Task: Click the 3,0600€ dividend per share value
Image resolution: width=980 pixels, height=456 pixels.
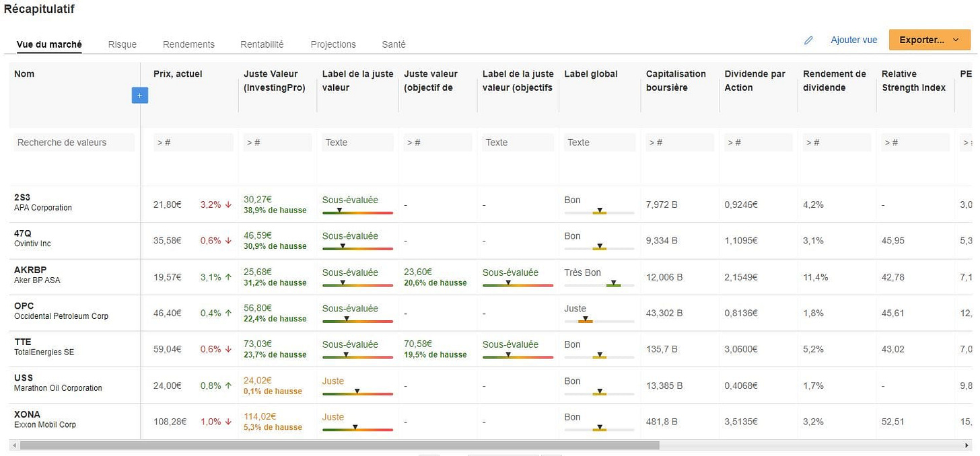Action: 741,349
